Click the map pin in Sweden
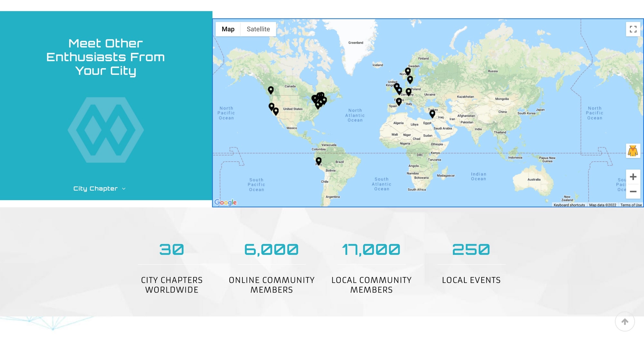 (x=410, y=79)
